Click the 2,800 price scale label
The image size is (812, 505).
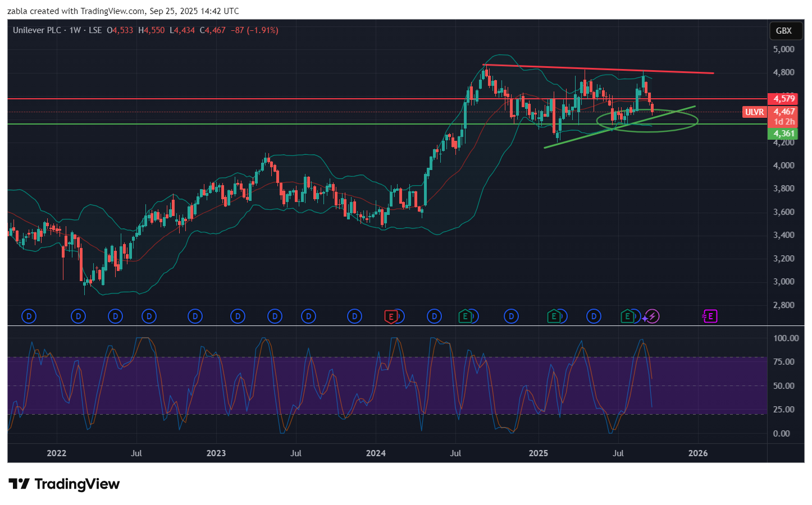(x=784, y=305)
